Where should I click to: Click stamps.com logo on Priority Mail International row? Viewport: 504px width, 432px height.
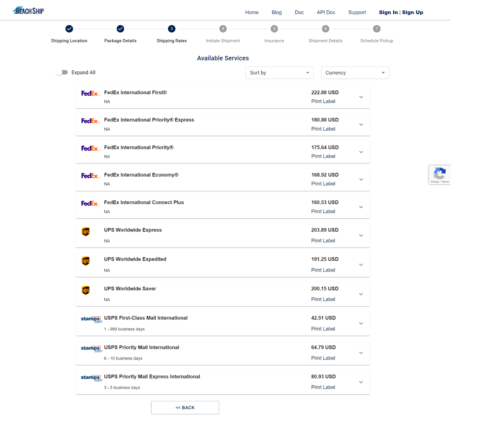[92, 349]
